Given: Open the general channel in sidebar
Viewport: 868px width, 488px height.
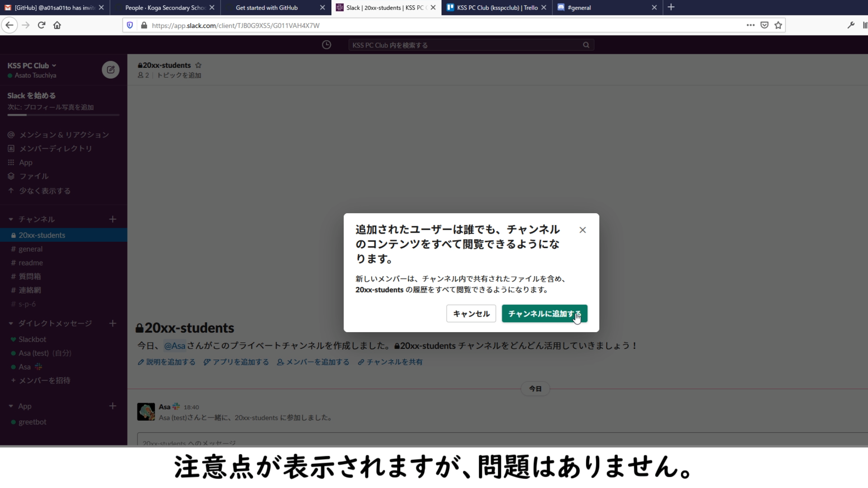Looking at the screenshot, I should coord(30,249).
